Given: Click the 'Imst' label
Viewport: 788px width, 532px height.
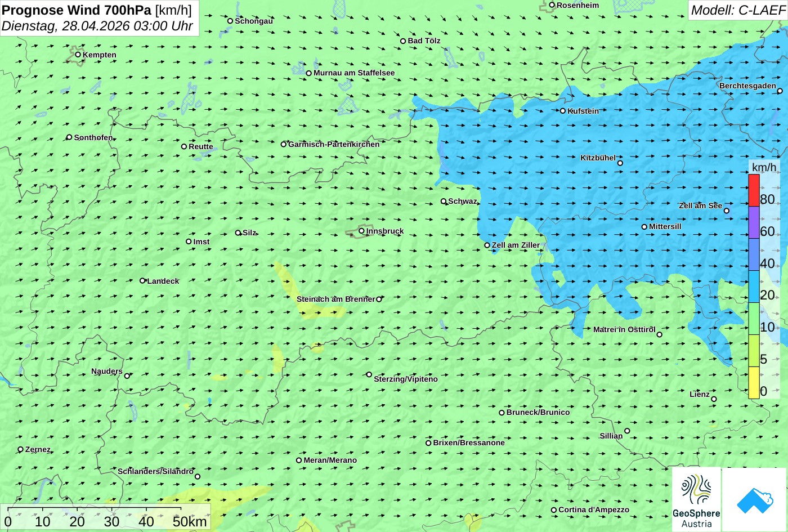Looking at the screenshot, I should tap(202, 242).
